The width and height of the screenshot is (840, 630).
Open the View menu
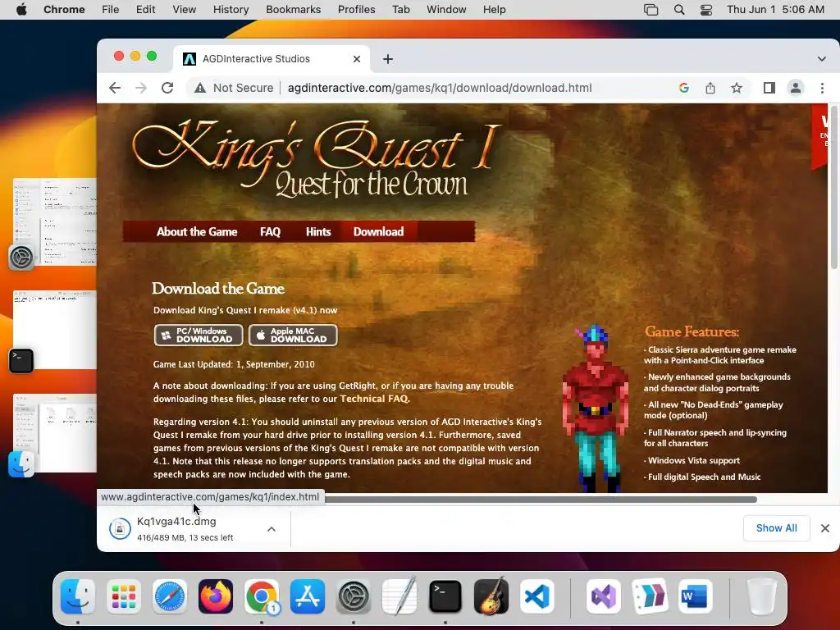pos(185,10)
